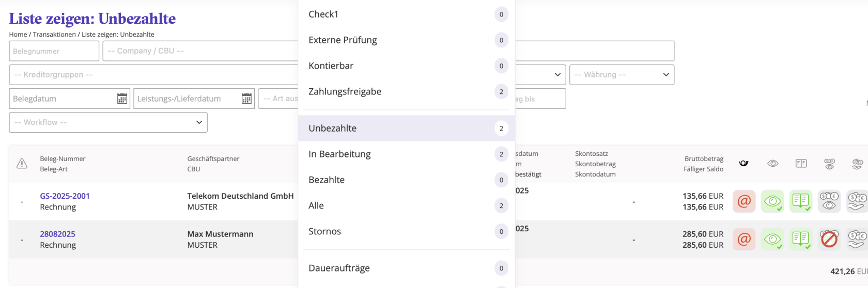Viewport: 868px width, 288px height.
Task: Choose the In Bearbeitung menu entry
Action: (339, 154)
